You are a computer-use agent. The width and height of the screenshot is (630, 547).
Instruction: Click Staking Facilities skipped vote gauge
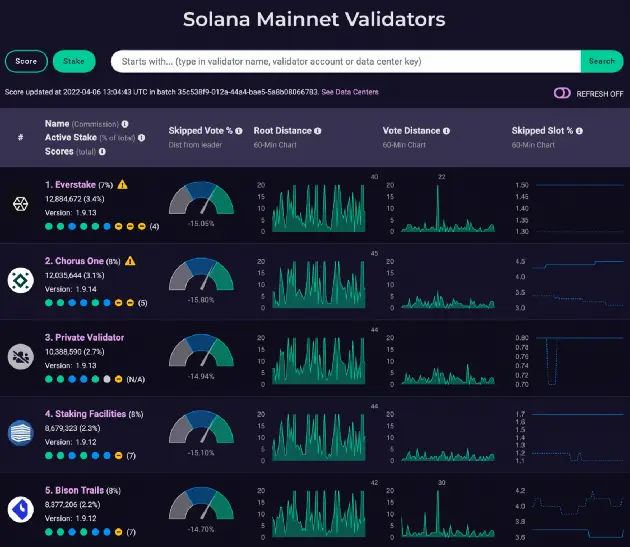click(201, 427)
